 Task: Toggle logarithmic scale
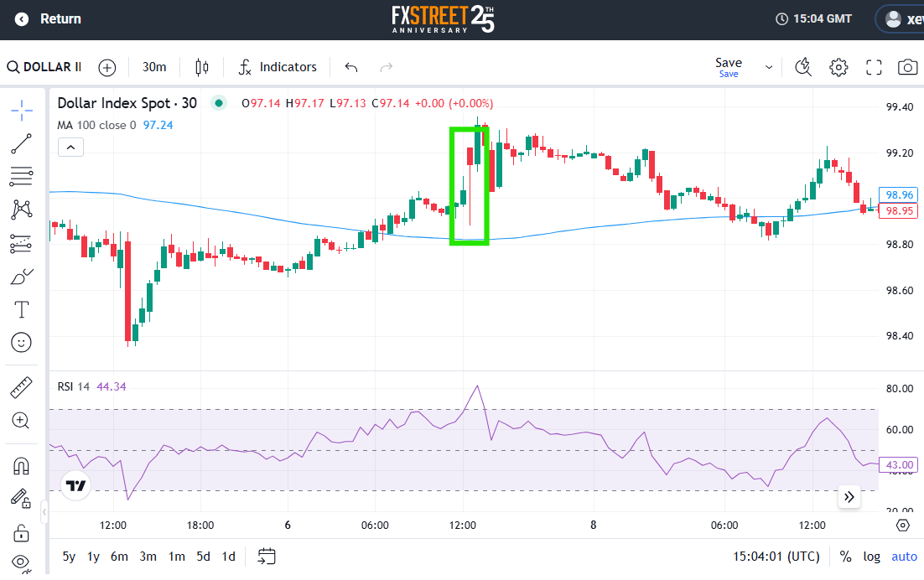click(x=872, y=557)
